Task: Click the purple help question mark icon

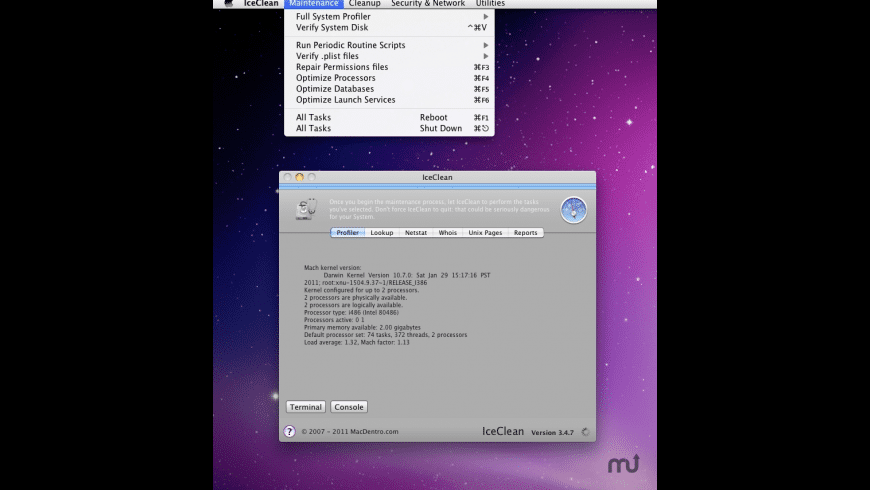Action: pyautogui.click(x=289, y=432)
